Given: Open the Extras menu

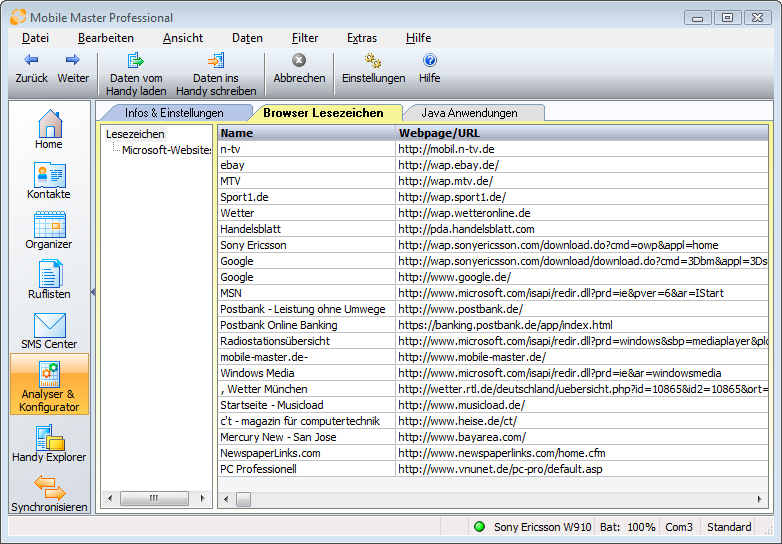Looking at the screenshot, I should coord(362,38).
